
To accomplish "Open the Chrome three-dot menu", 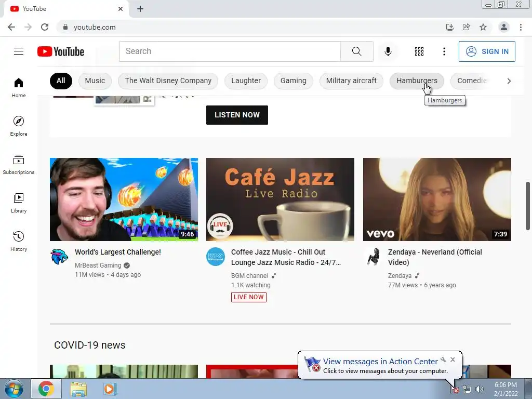I will coord(521,27).
